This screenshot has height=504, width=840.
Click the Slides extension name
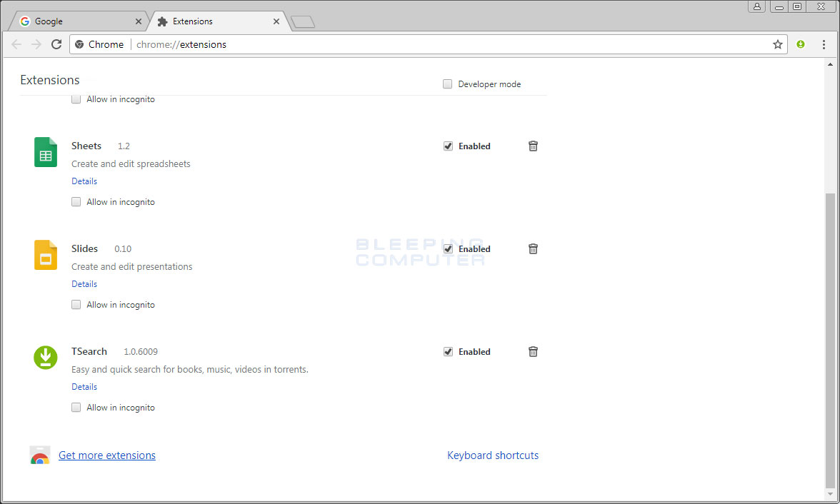coord(84,248)
